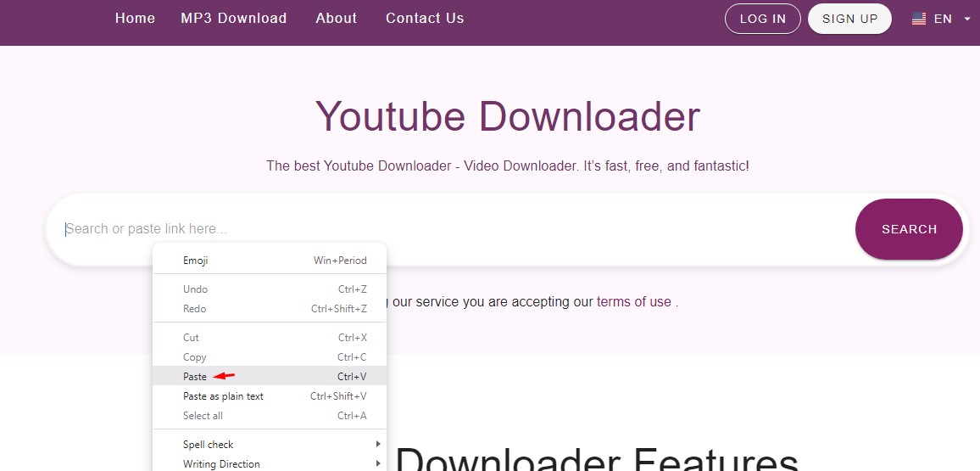Click Copy in the context menu
980x471 pixels.
click(195, 357)
